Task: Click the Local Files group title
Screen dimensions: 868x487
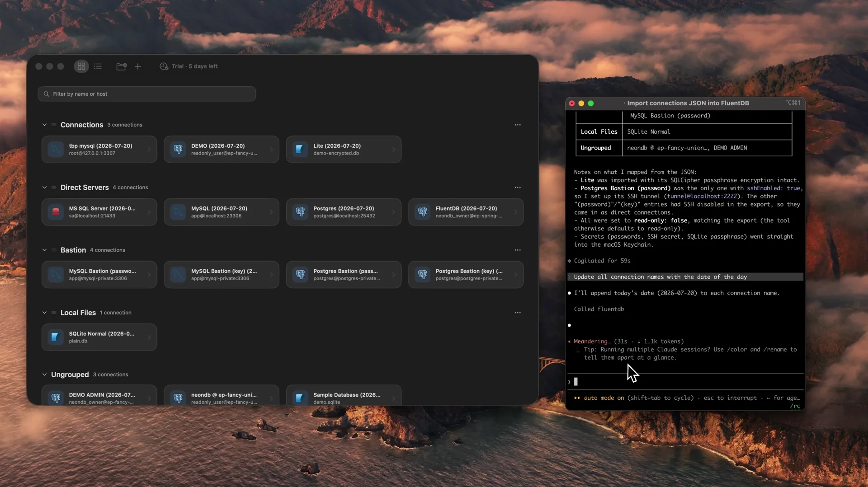Action: coord(78,313)
